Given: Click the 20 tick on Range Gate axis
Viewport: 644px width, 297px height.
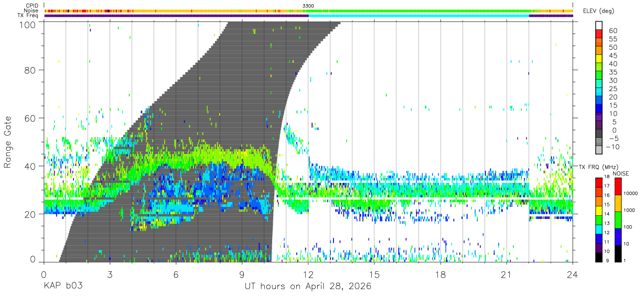Looking at the screenshot, I should 31,214.
